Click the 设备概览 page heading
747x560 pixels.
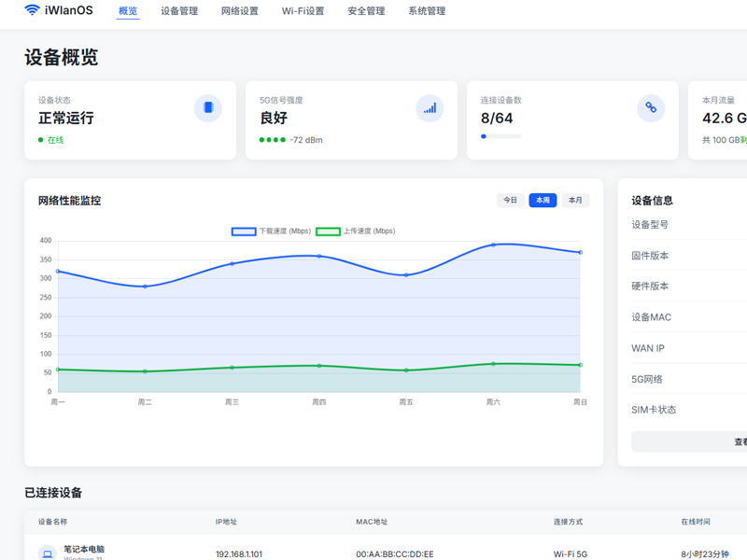(x=61, y=57)
